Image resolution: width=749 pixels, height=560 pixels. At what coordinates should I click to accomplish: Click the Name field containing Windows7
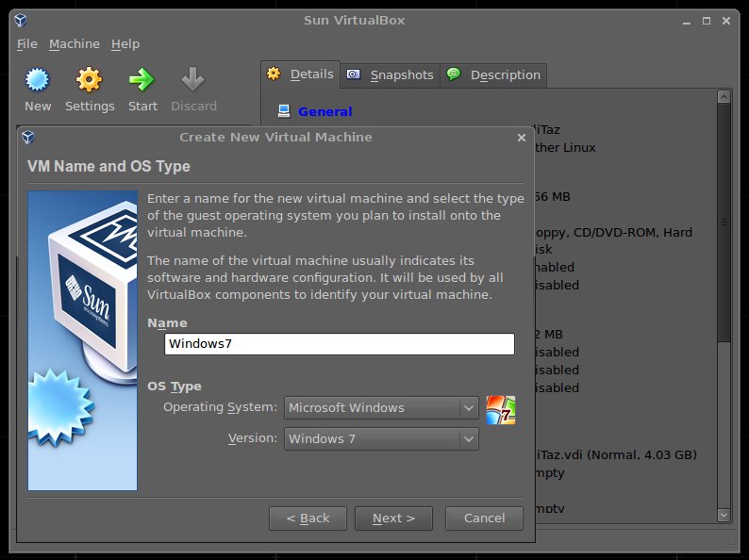340,344
